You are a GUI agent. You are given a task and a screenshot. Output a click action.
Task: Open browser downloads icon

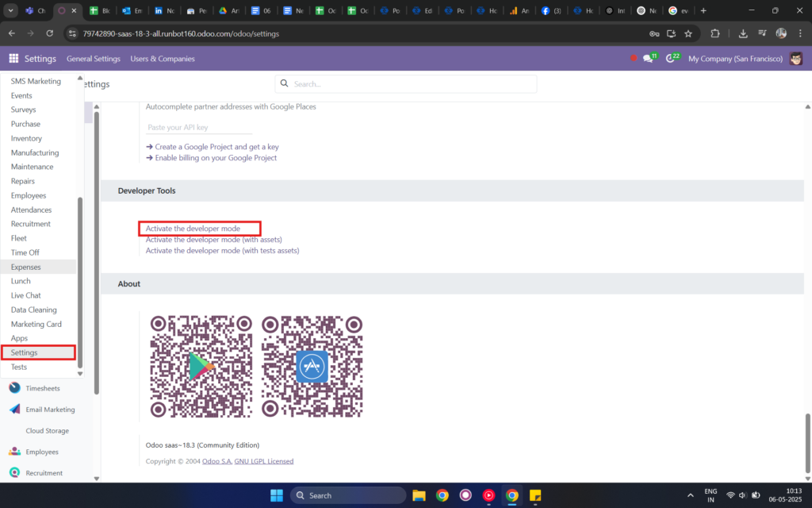point(742,33)
